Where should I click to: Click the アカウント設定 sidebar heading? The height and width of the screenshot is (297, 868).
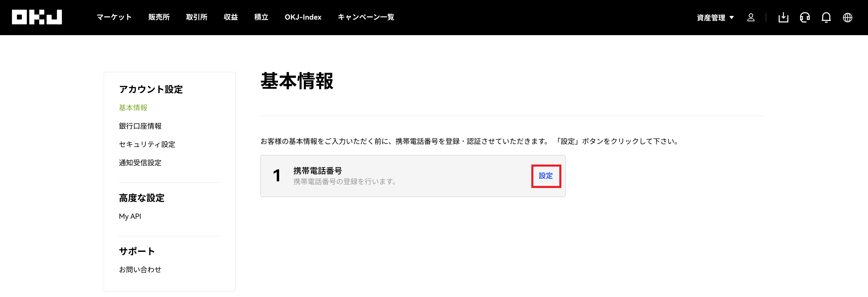[151, 89]
